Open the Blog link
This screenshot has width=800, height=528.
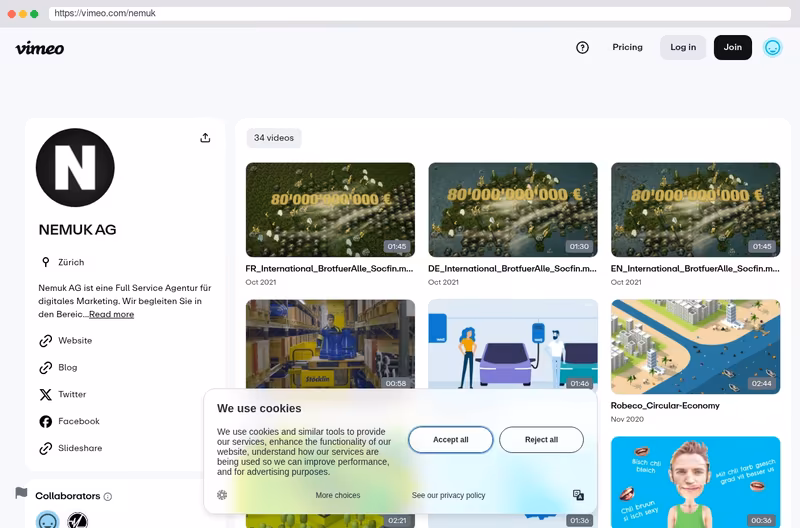click(x=67, y=368)
